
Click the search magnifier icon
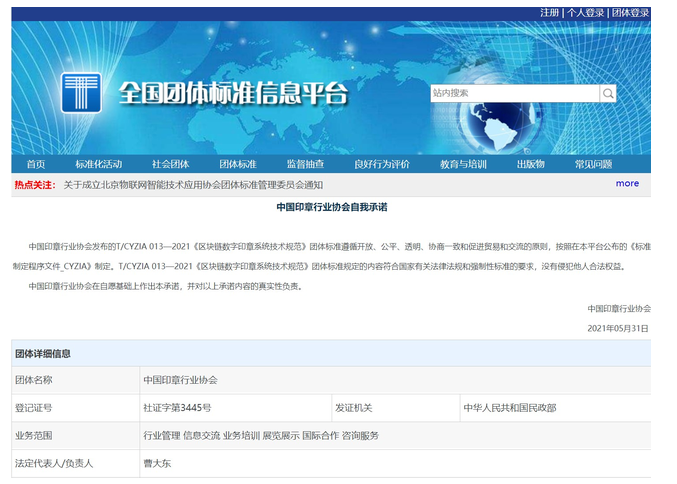pos(608,94)
